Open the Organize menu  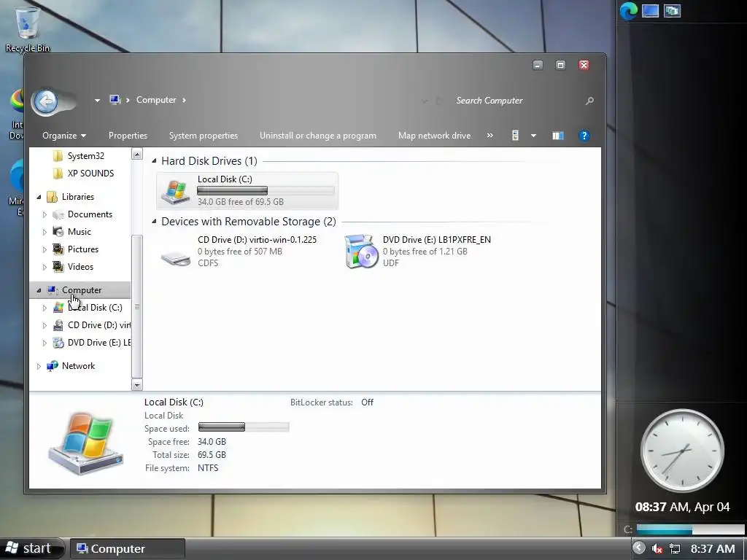point(64,136)
